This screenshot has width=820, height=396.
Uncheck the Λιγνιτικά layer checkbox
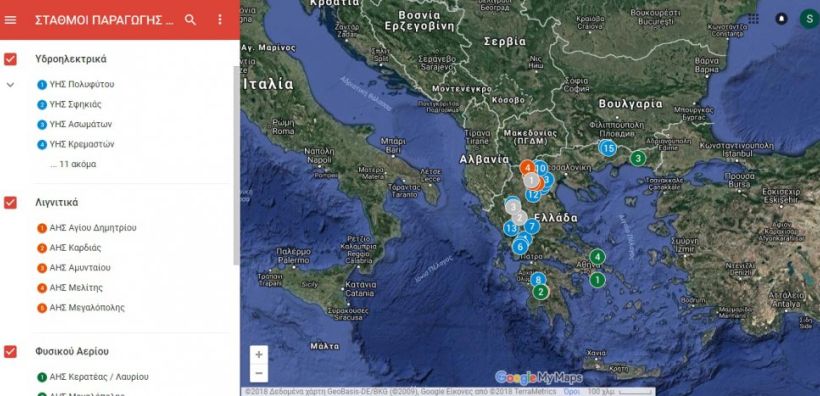(x=10, y=202)
